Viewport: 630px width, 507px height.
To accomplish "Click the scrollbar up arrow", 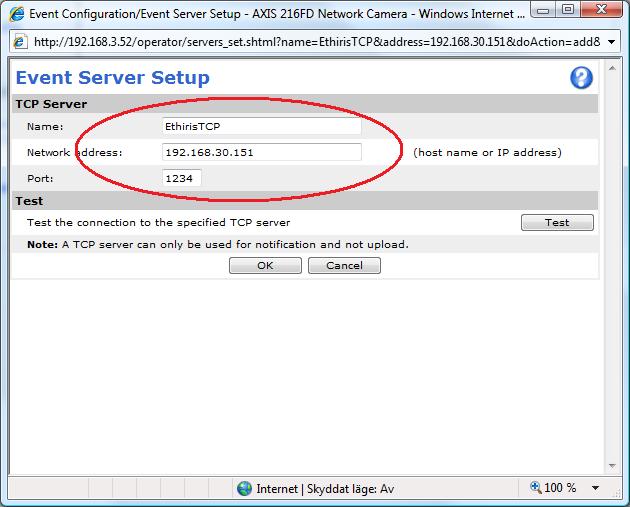I will coord(612,68).
